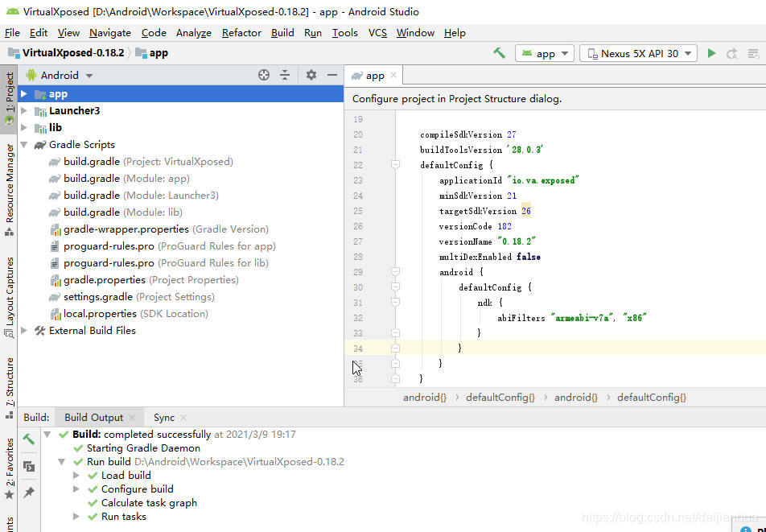Open the Navigate menu
The image size is (766, 532).
click(110, 33)
